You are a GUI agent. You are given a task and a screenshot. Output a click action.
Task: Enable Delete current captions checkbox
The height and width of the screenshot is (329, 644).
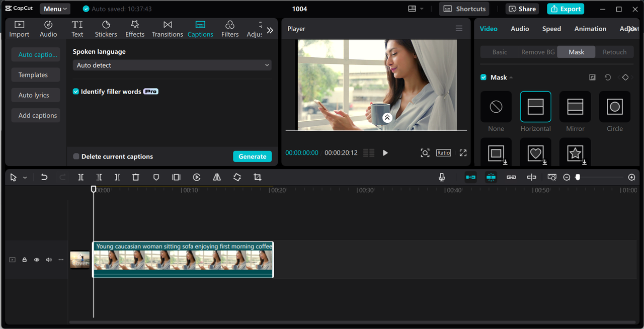(x=76, y=156)
